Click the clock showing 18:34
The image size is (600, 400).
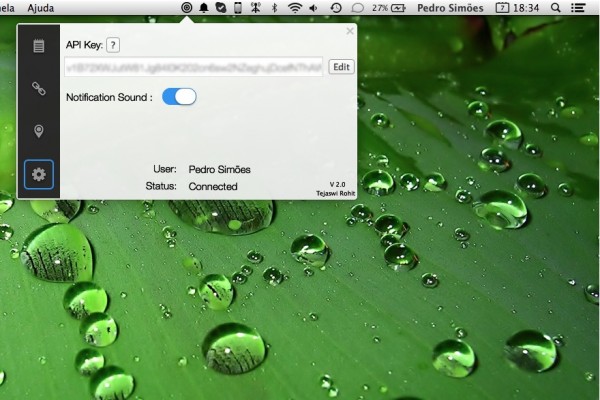pyautogui.click(x=526, y=8)
